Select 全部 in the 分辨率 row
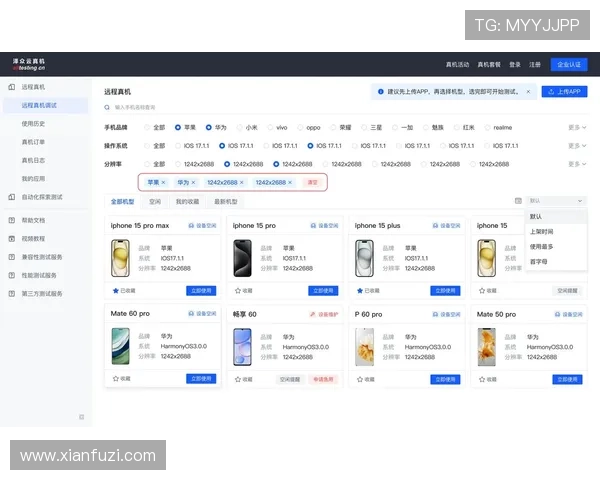 point(147,164)
